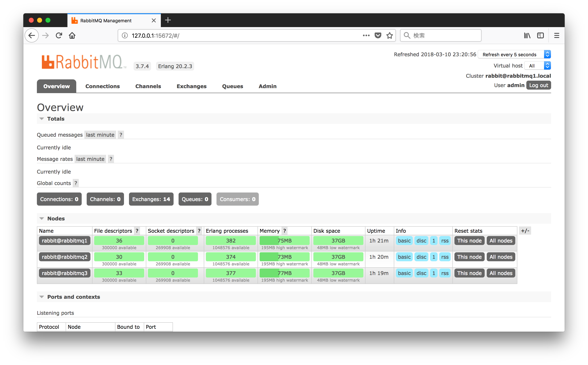
Task: Bookmark this page with the star icon
Action: (390, 35)
